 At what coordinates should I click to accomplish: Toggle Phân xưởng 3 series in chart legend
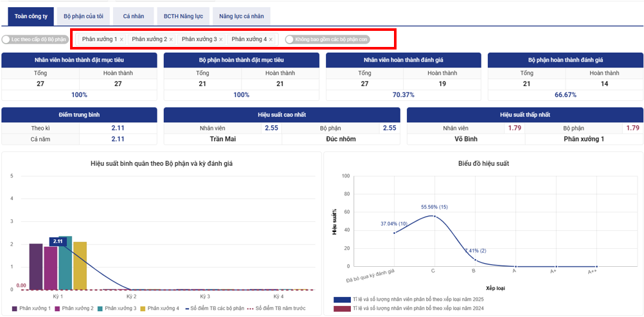[116, 309]
